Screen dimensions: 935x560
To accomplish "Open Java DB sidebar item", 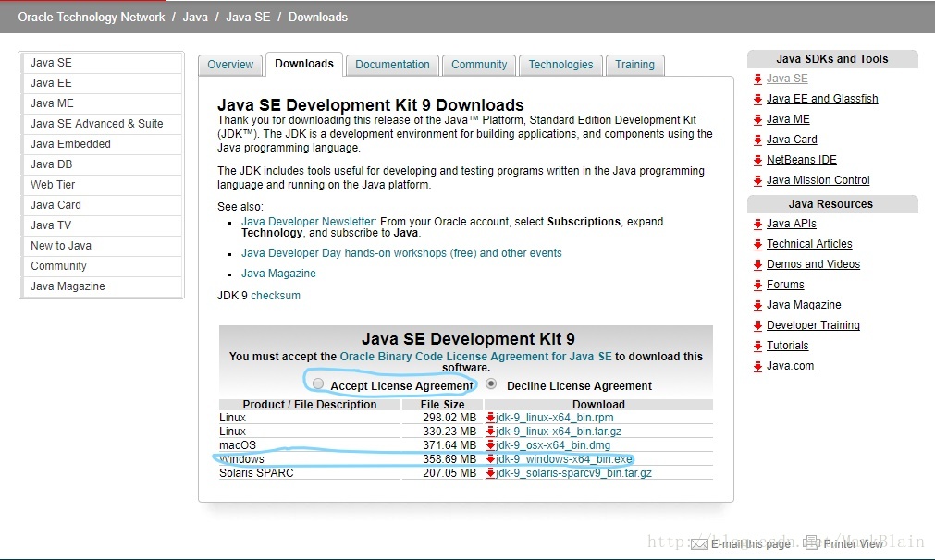I will pos(102,164).
